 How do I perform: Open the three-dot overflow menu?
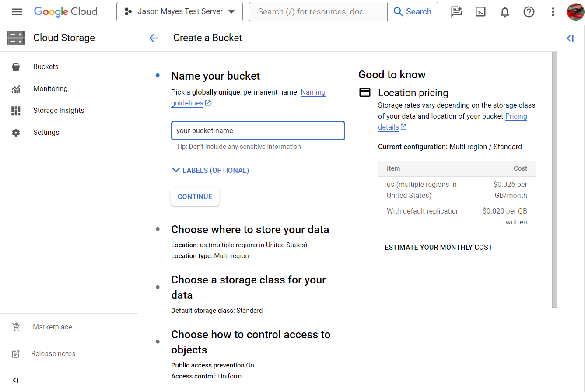tap(553, 12)
